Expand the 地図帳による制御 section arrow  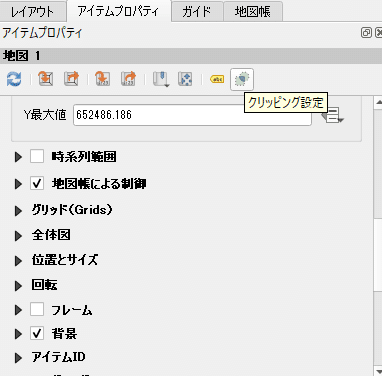(18, 184)
